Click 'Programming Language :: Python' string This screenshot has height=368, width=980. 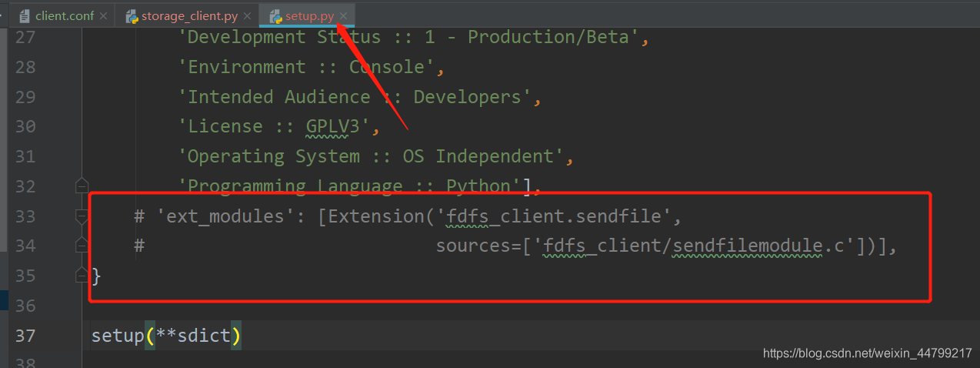point(352,186)
